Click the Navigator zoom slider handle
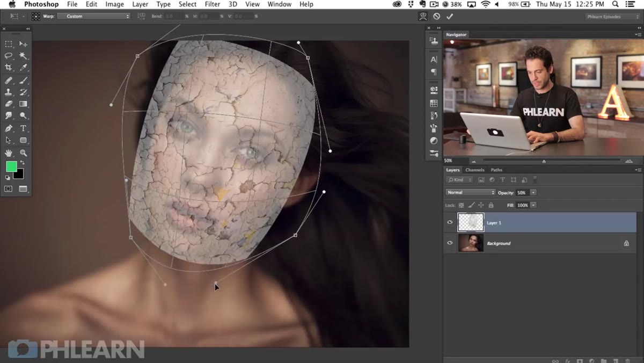The image size is (644, 363). (544, 161)
